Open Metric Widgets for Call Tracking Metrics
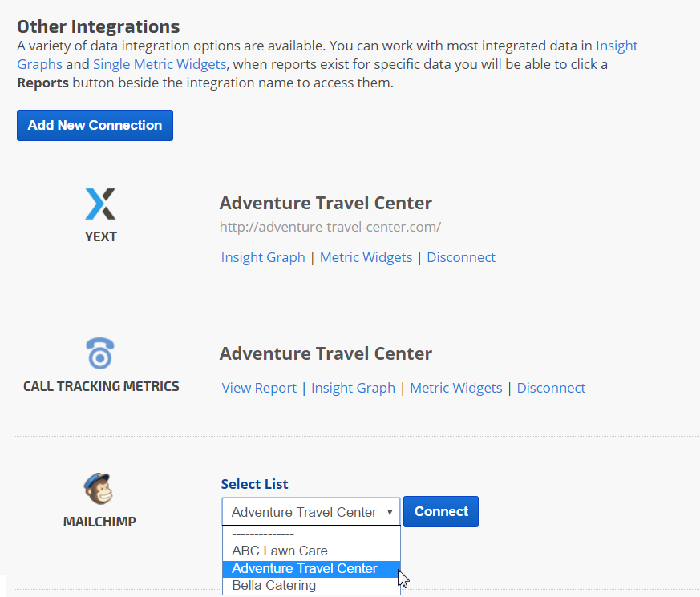Viewport: 700px width, 597px height. (455, 388)
